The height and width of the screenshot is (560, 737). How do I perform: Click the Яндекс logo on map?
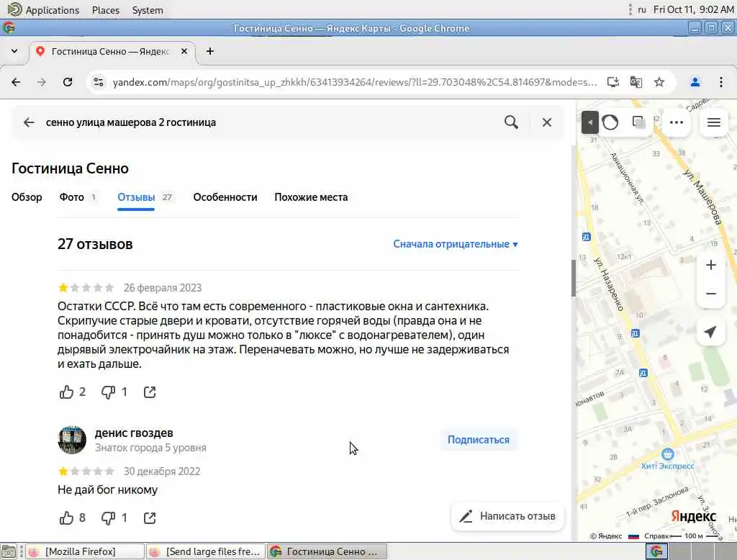click(693, 516)
